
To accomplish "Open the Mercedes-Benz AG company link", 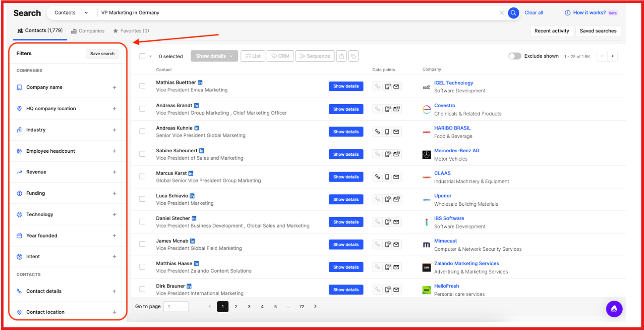I will 456,150.
